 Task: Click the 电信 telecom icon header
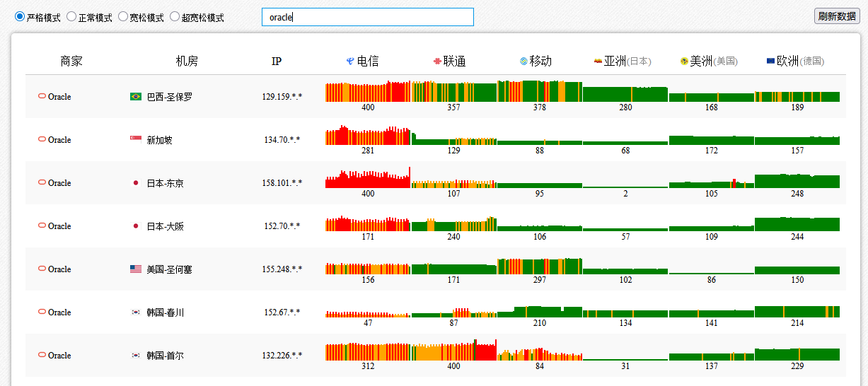(x=349, y=62)
